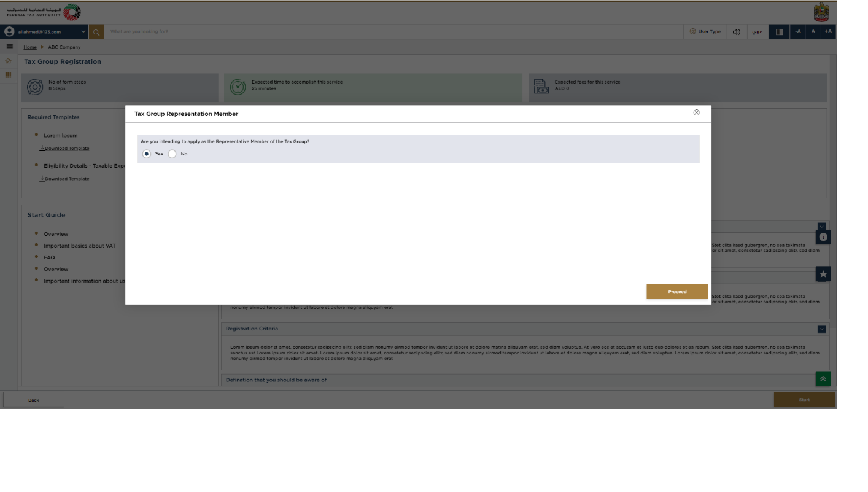868x492 pixels.
Task: Go to Home via sidebar house icon
Action: (9, 61)
